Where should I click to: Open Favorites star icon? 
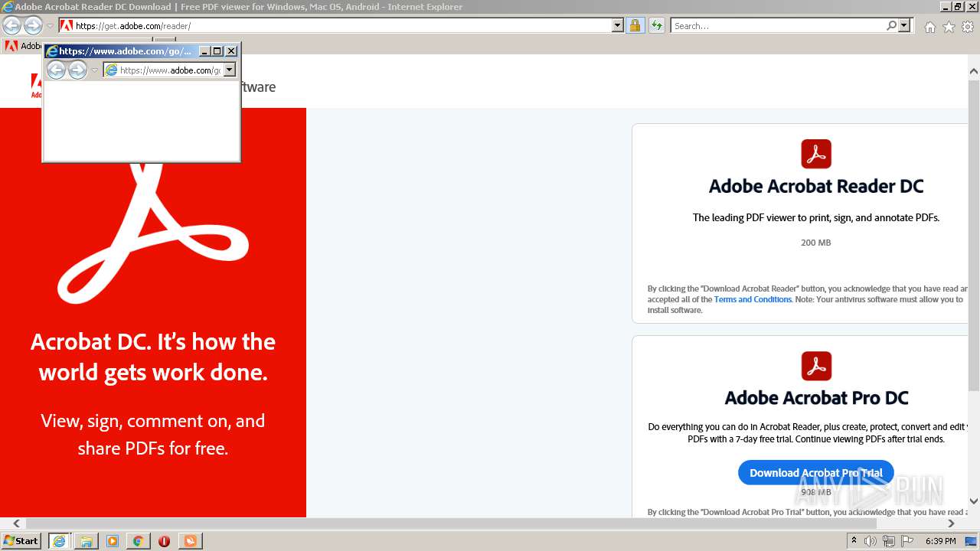[x=949, y=27]
